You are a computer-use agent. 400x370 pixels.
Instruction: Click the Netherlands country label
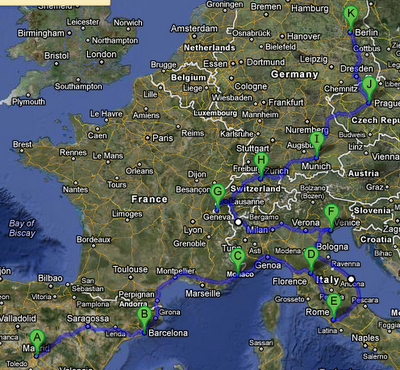(209, 48)
